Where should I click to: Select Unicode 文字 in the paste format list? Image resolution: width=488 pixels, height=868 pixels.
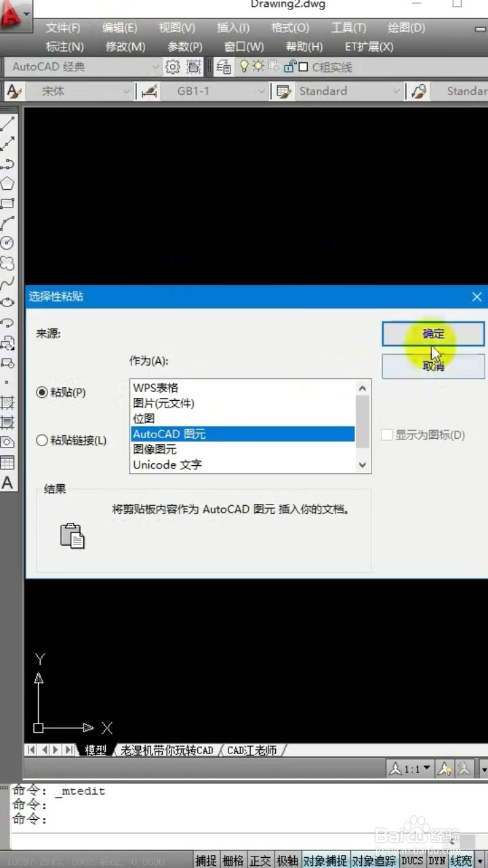(243, 465)
